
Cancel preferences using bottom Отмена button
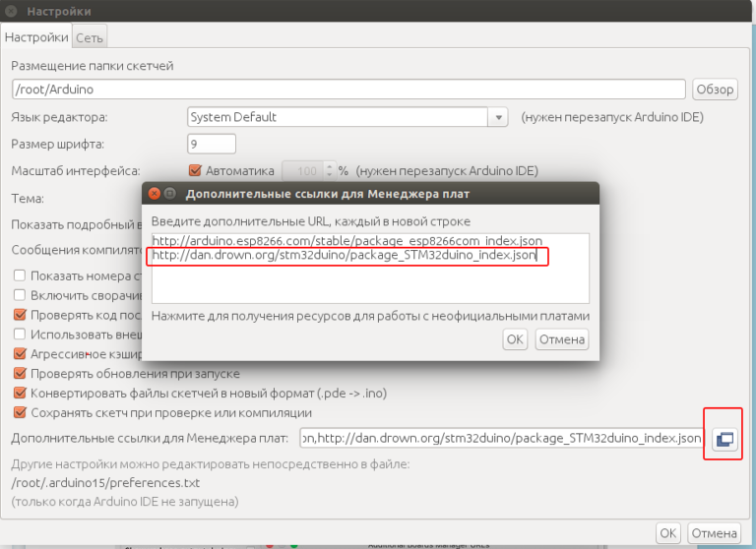714,533
